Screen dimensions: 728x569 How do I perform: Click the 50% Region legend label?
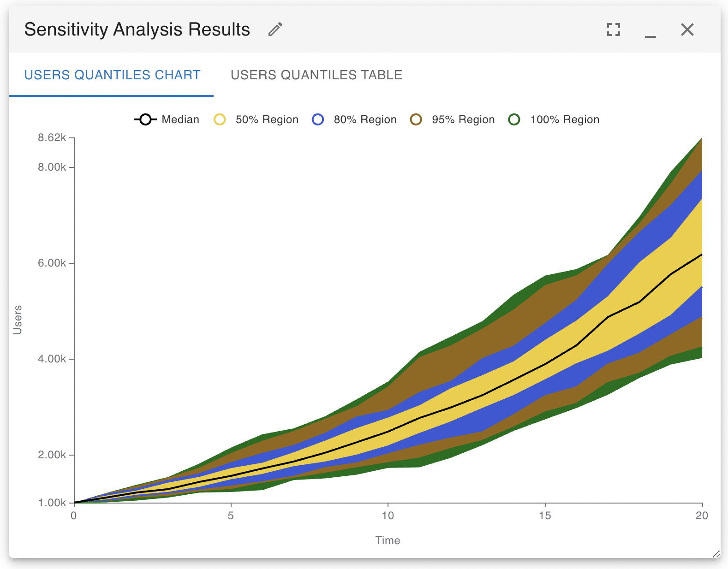pyautogui.click(x=267, y=119)
